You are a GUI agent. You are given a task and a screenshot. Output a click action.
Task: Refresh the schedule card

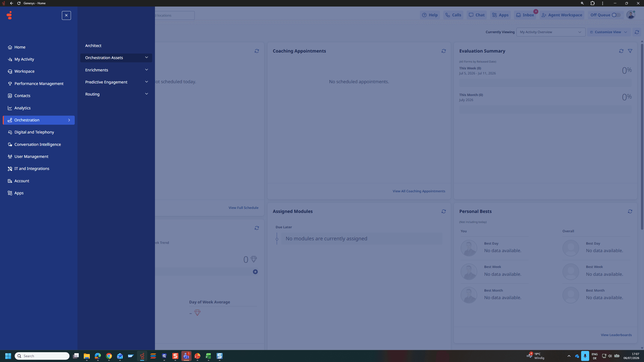[x=257, y=51]
